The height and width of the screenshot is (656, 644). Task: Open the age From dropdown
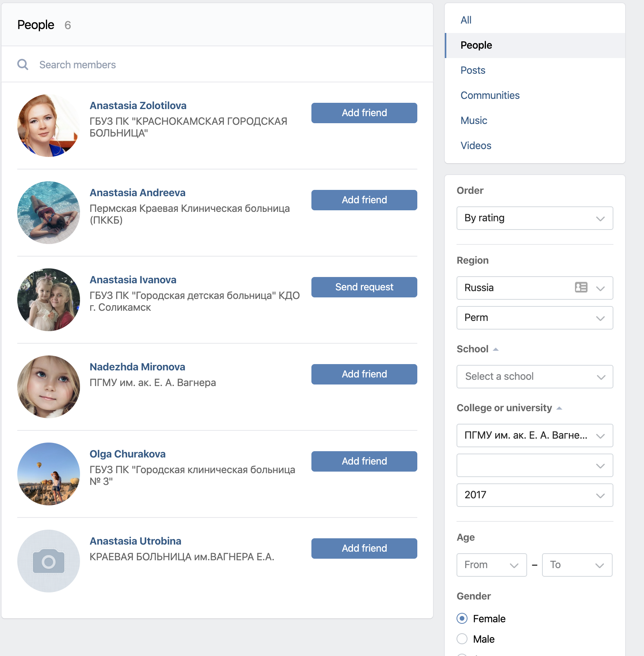491,565
